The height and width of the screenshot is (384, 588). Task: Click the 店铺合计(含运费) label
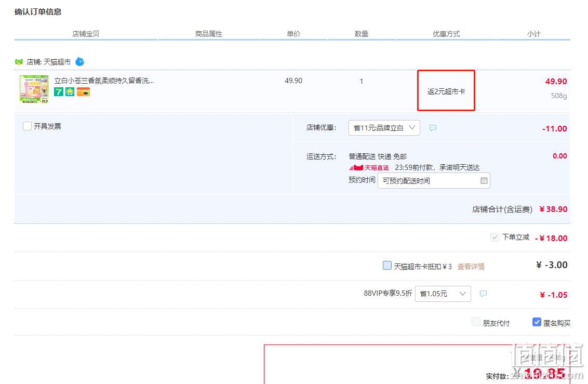pyautogui.click(x=502, y=209)
